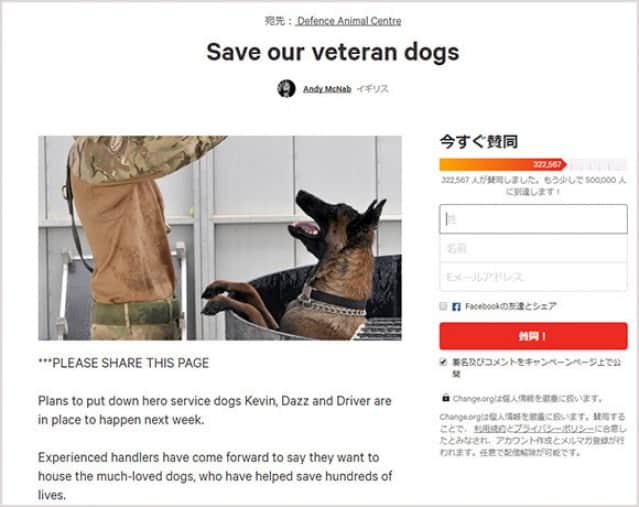Viewport: 639px width, 507px height.
Task: Click the イギリス location label
Action: [372, 89]
